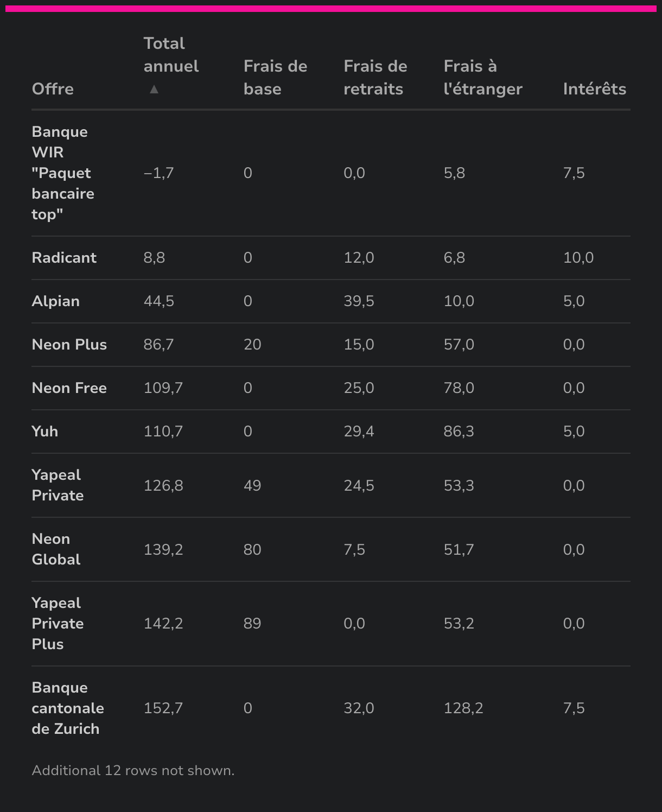Click the 128,2 foreign fees value
Image resolution: width=662 pixels, height=812 pixels.
click(463, 708)
